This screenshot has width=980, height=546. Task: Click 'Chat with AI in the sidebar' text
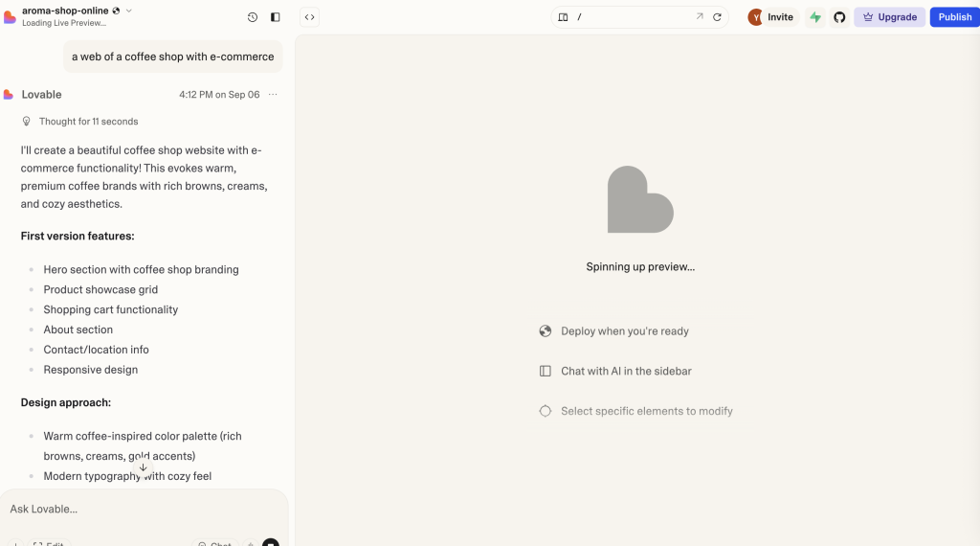(x=626, y=371)
